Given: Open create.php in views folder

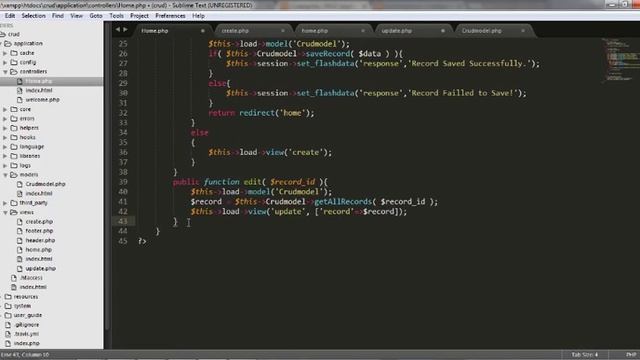Looking at the screenshot, I should [x=39, y=222].
